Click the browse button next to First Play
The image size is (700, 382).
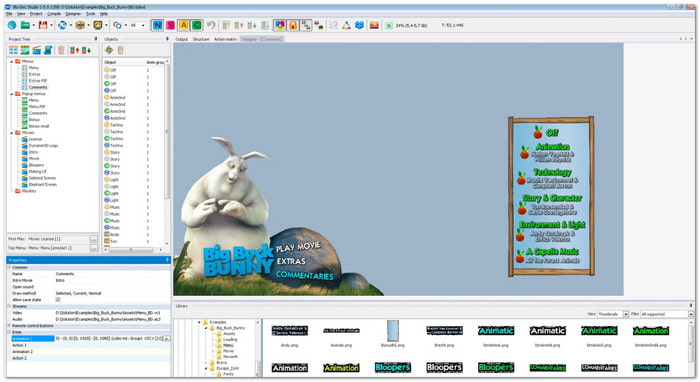[x=93, y=239]
